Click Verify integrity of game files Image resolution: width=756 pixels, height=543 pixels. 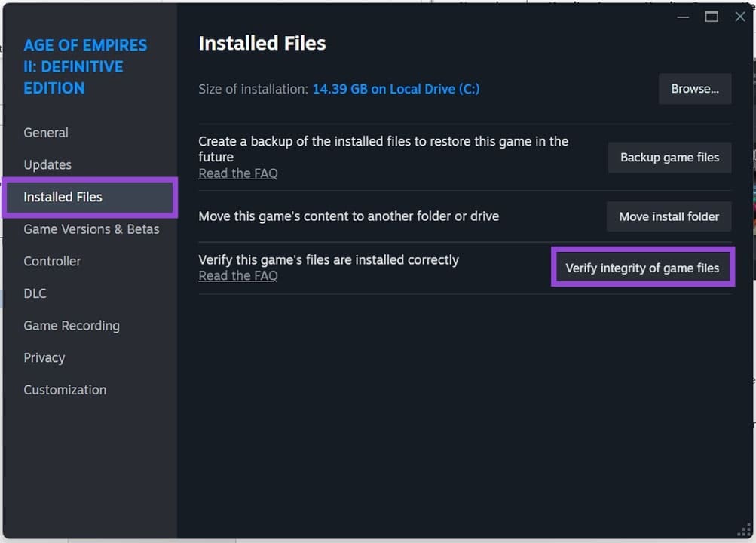(x=642, y=266)
